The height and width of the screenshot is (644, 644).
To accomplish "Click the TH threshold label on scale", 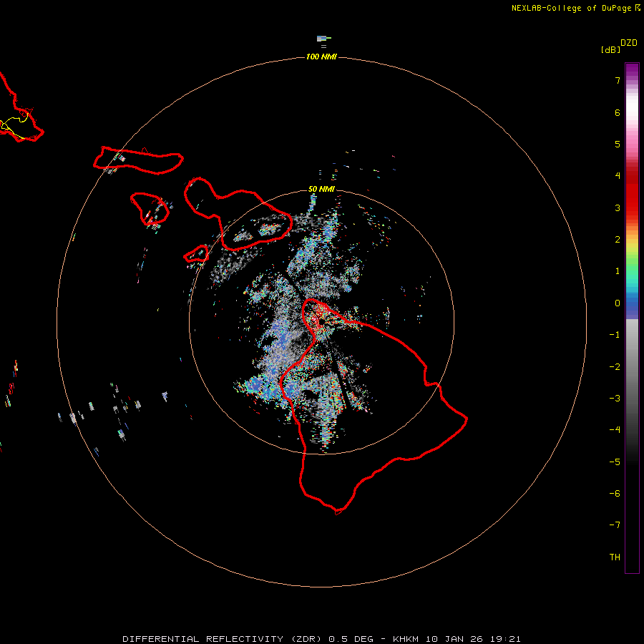I will (615, 557).
